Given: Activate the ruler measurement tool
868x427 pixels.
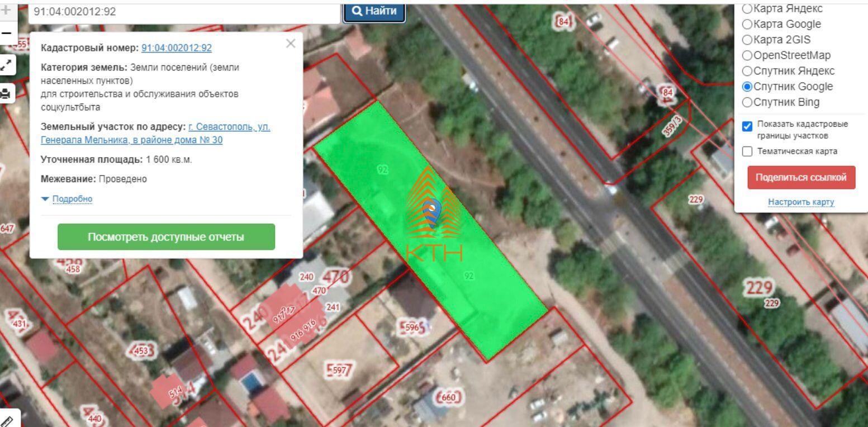Looking at the screenshot, I should click(x=7, y=420).
